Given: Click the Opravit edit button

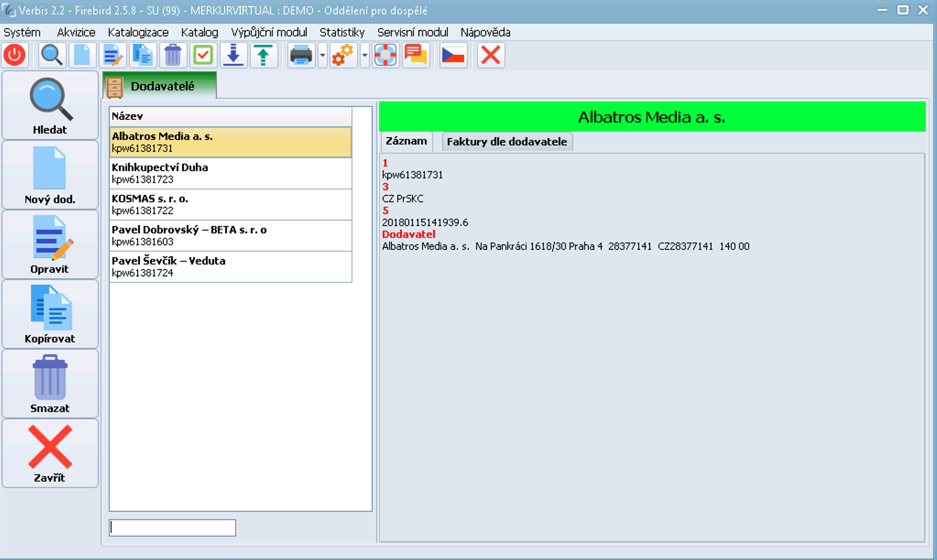Looking at the screenshot, I should 50,245.
